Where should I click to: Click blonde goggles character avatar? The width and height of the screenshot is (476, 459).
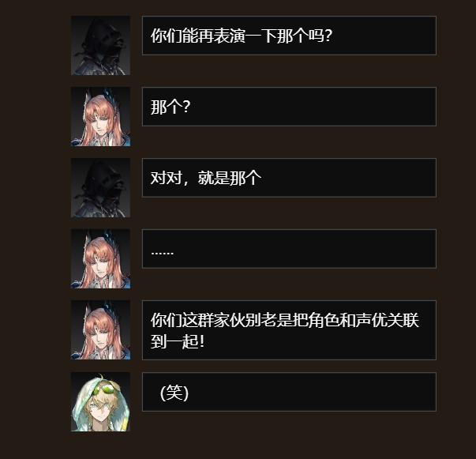tap(100, 401)
